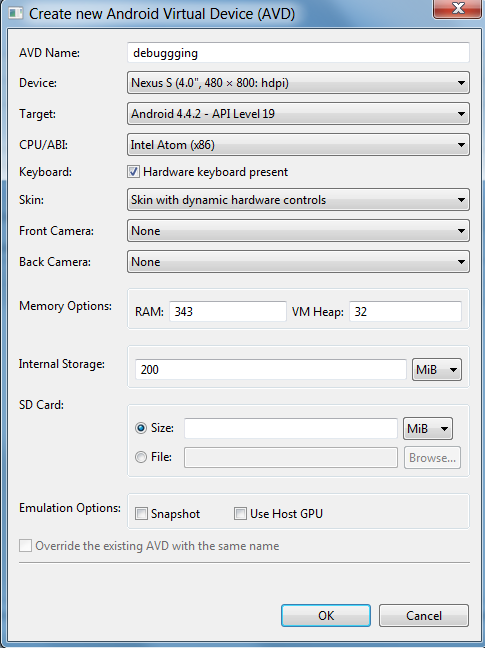Click the SD Card Size input field
485x648 pixels.
[x=291, y=428]
